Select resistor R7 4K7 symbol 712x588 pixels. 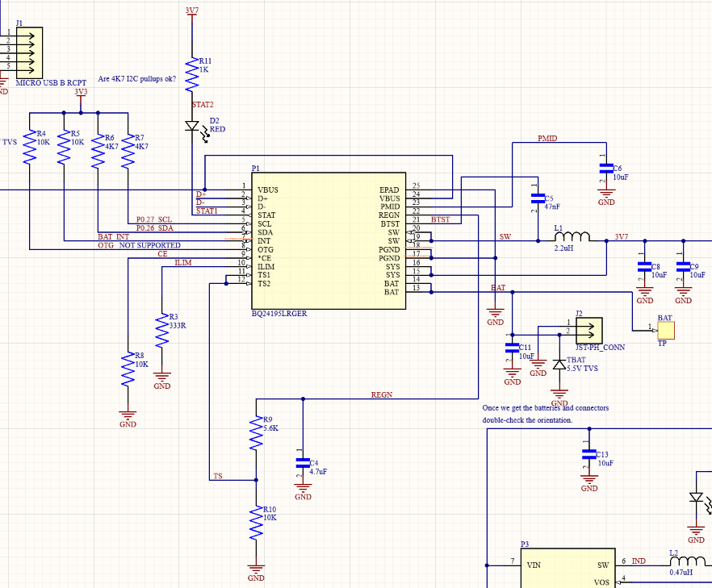(x=128, y=151)
